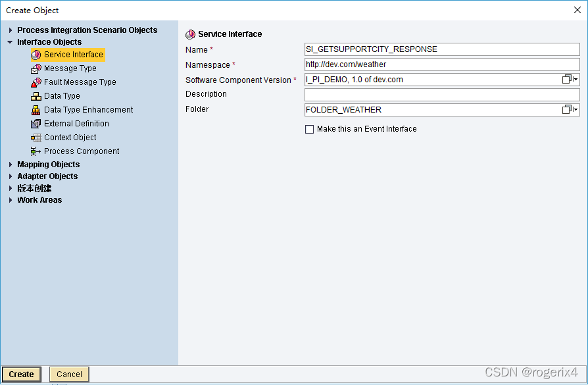
Task: Click the Namespace text field
Action: pos(441,64)
